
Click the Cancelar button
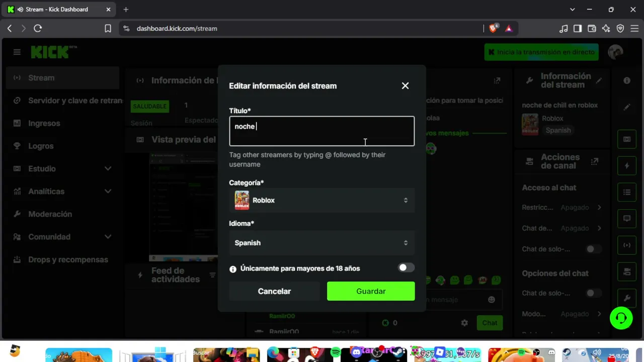tap(274, 291)
